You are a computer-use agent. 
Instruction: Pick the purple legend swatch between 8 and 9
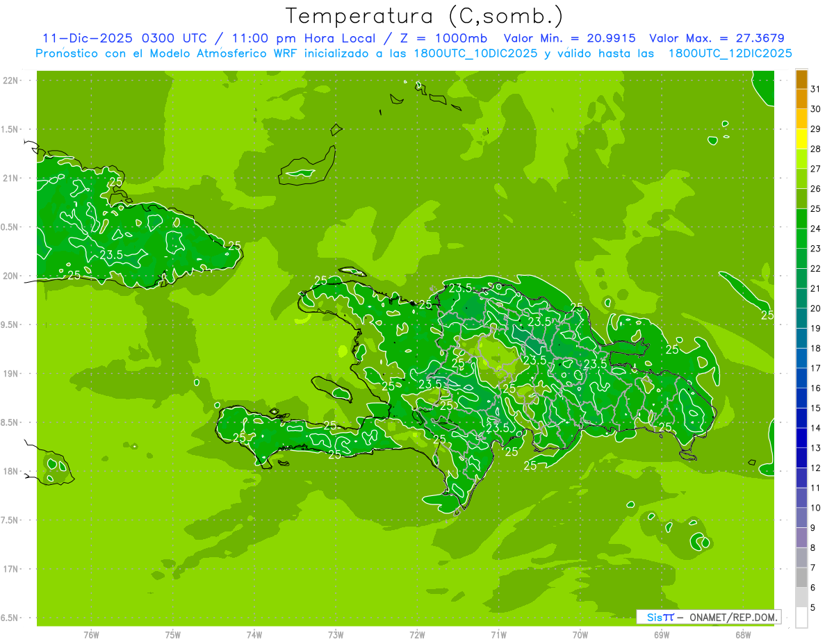pos(801,538)
